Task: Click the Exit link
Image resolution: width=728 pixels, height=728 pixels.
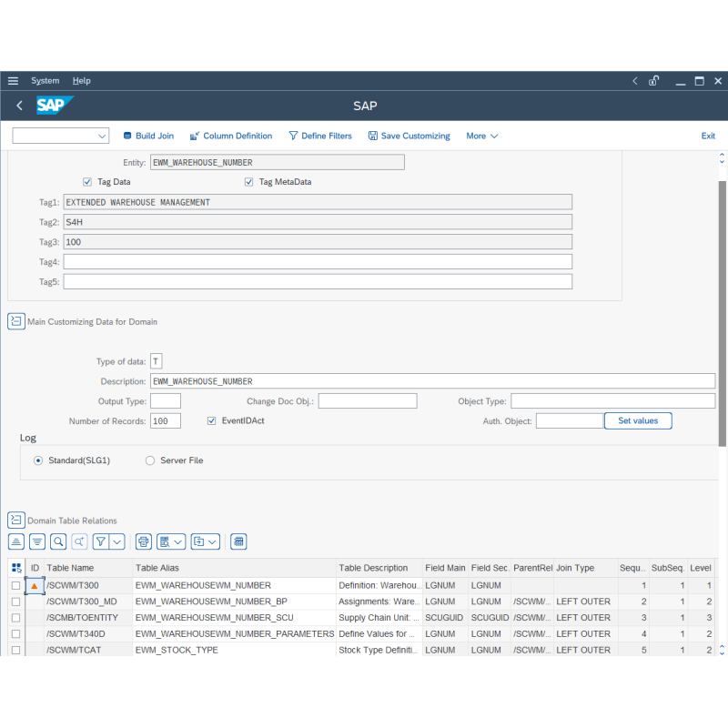Action: (x=708, y=136)
